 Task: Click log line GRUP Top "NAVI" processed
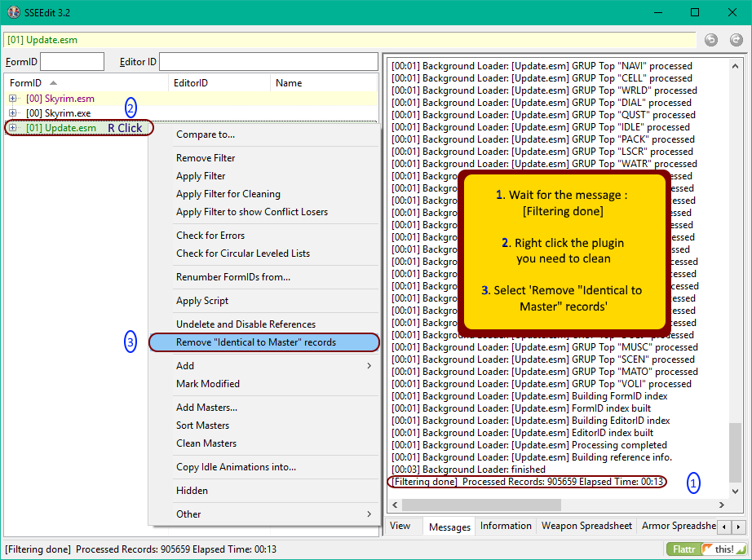pos(542,66)
